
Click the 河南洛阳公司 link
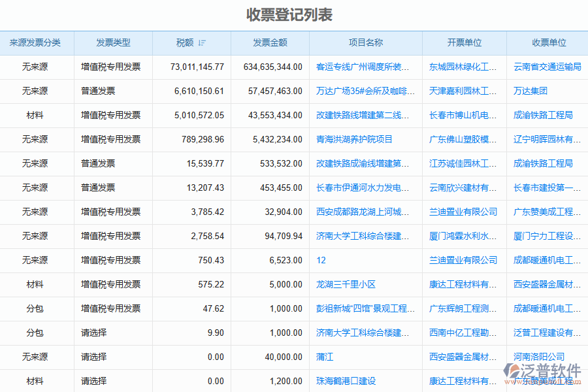pos(539,357)
